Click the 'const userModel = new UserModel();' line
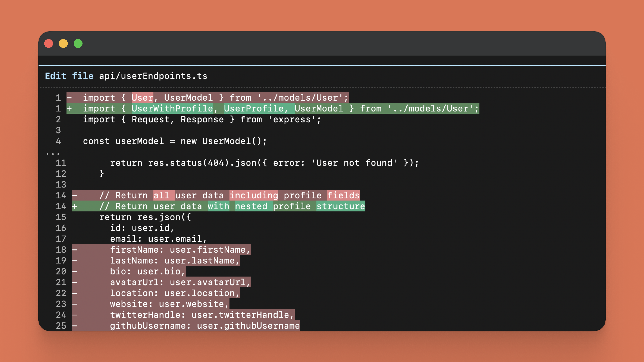The width and height of the screenshot is (644, 362). pyautogui.click(x=174, y=141)
